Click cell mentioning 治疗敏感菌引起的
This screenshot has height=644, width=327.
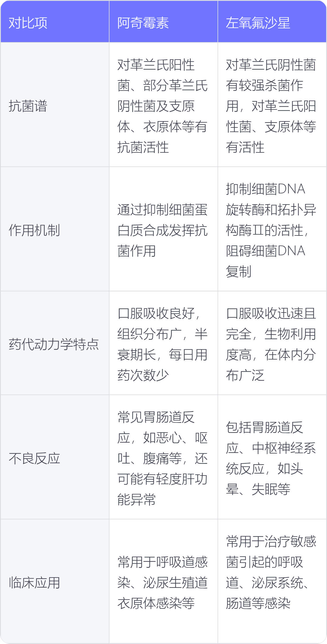272,582
